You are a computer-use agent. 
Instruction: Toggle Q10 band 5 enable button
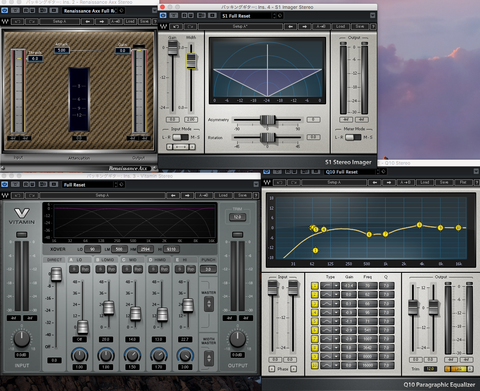tap(315, 321)
